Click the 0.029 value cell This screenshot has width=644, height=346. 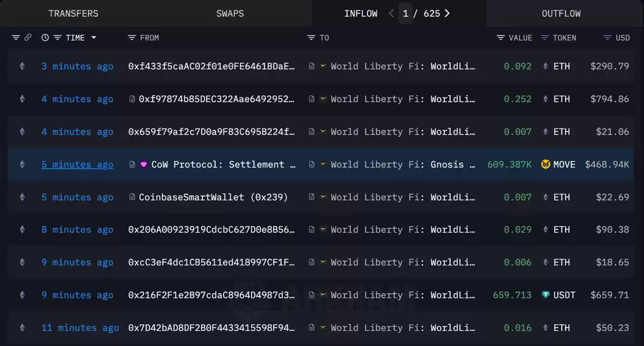pos(518,229)
